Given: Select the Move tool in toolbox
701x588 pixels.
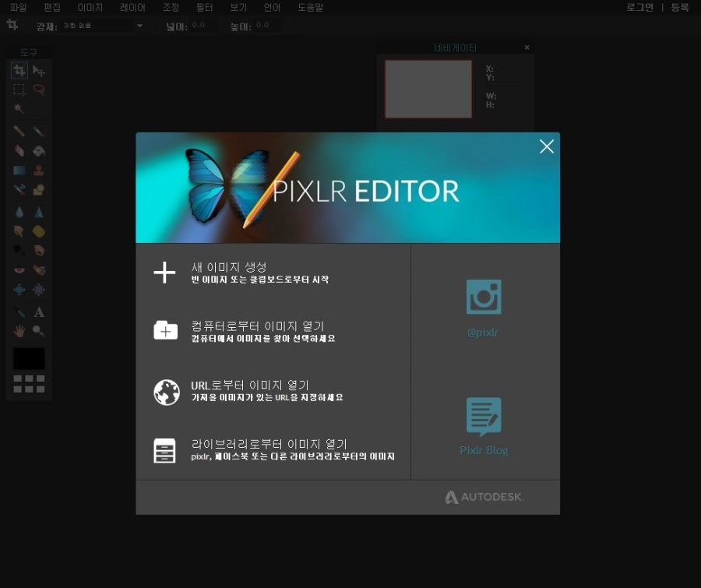Looking at the screenshot, I should (39, 71).
